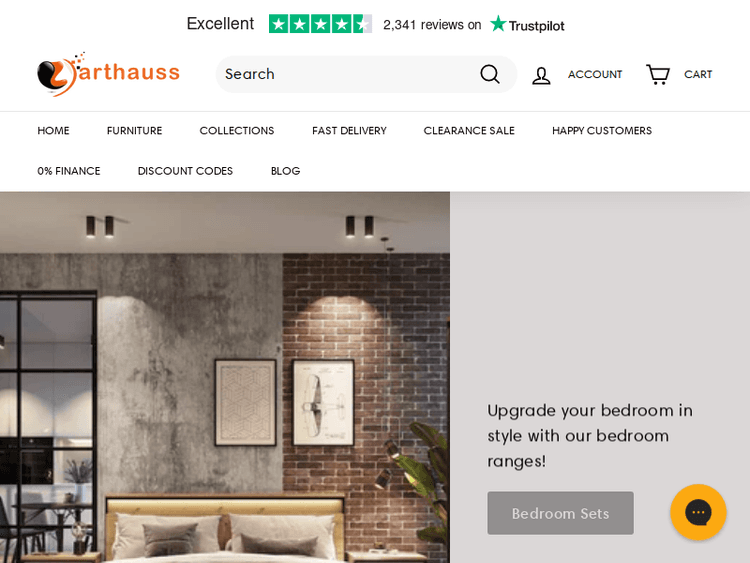Click the Trustpilot star rating

320,24
